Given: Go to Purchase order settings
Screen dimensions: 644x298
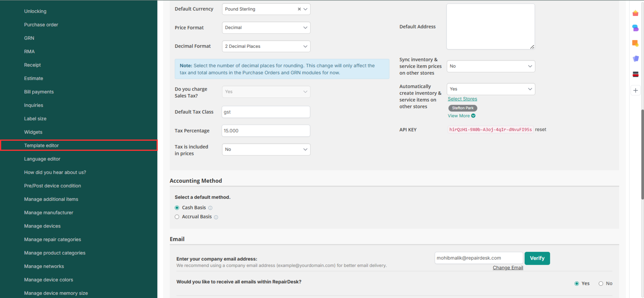Looking at the screenshot, I should pyautogui.click(x=41, y=25).
